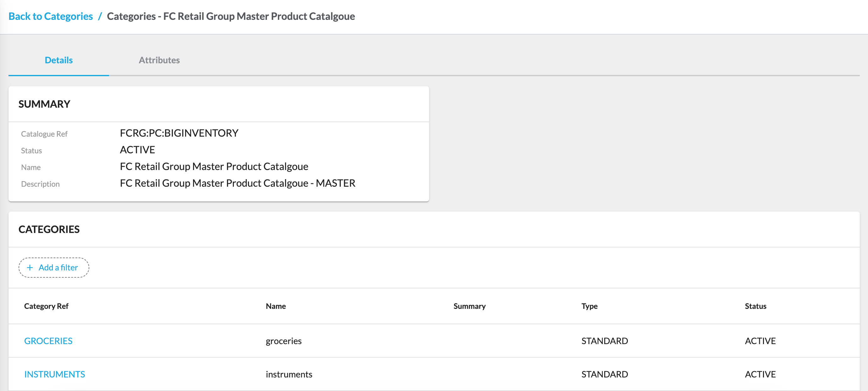Image resolution: width=868 pixels, height=391 pixels.
Task: Select the Details tab
Action: click(58, 60)
